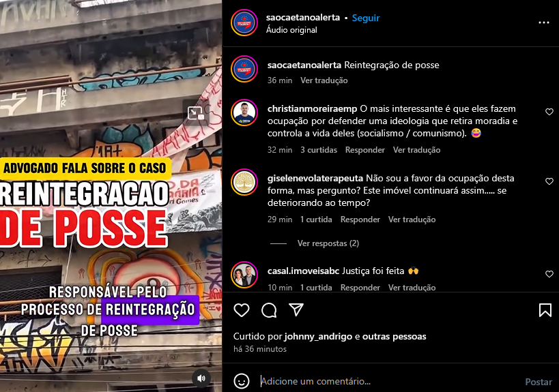Reply to christianmoreiraemp's comment
Image resolution: width=559 pixels, height=392 pixels.
point(364,150)
